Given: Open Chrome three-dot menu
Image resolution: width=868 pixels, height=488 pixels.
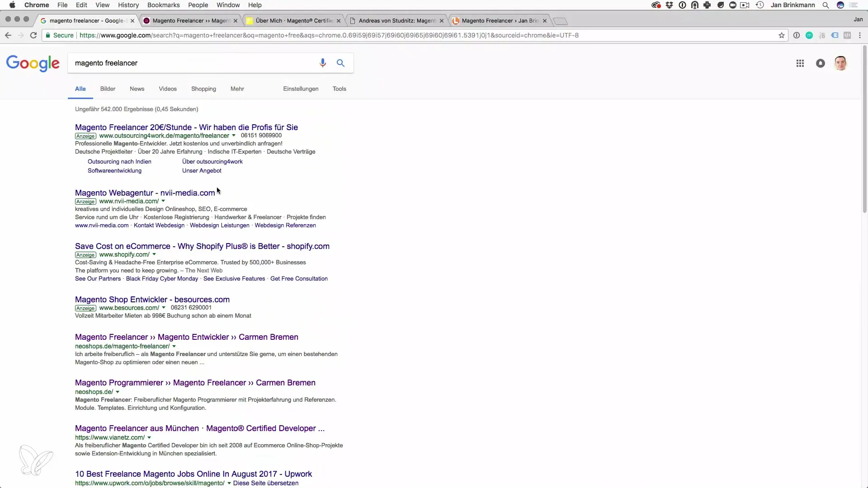Looking at the screenshot, I should 859,35.
